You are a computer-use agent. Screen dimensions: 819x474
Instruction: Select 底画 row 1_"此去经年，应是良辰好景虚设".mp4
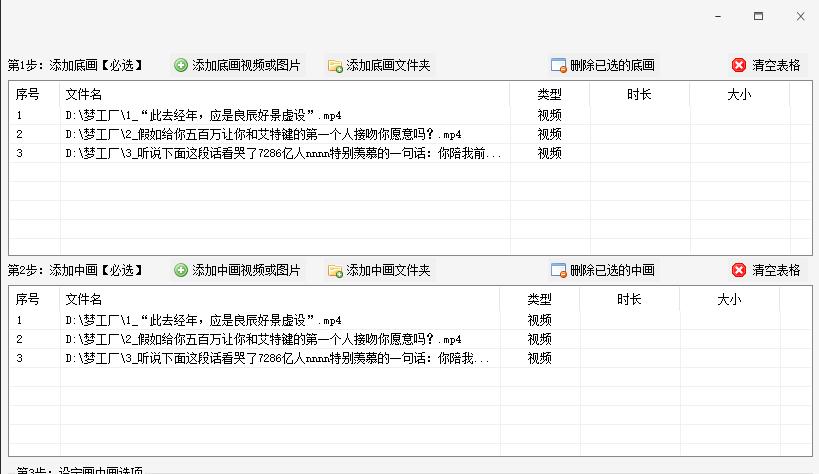coord(203,115)
